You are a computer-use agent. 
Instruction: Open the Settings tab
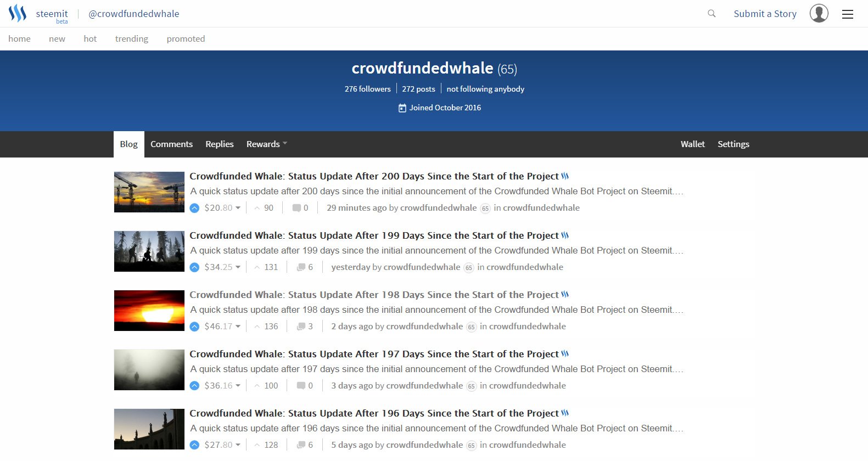point(733,144)
